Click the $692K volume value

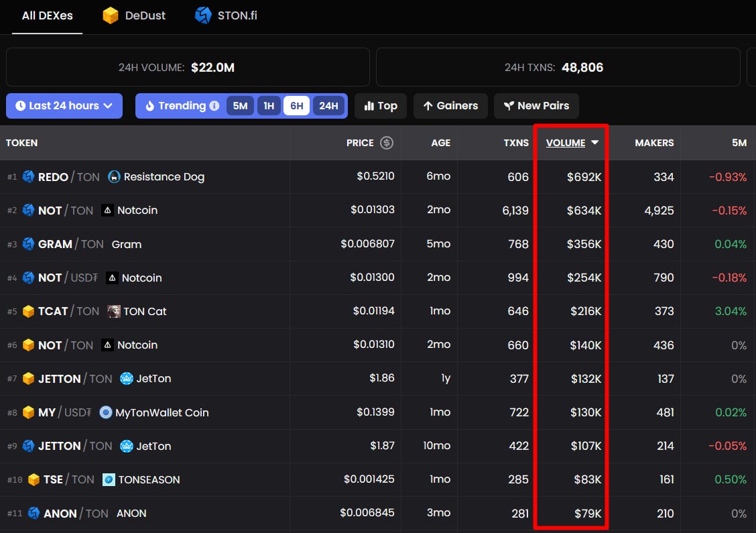coord(584,177)
